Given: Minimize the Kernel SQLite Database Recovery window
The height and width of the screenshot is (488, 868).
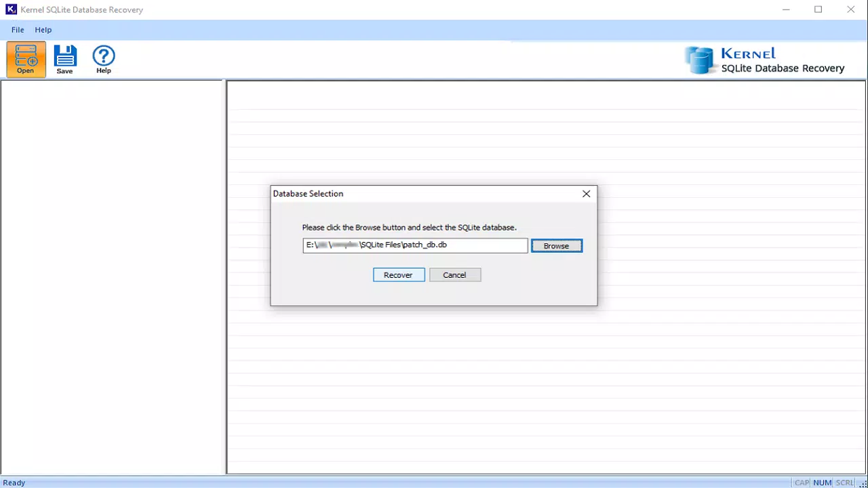Looking at the screenshot, I should [x=785, y=9].
